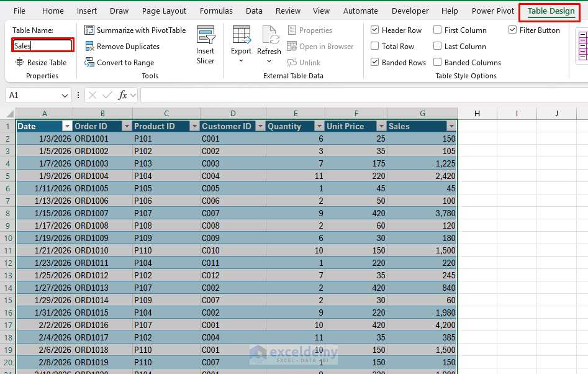
Task: Select column H header
Action: pos(477,113)
